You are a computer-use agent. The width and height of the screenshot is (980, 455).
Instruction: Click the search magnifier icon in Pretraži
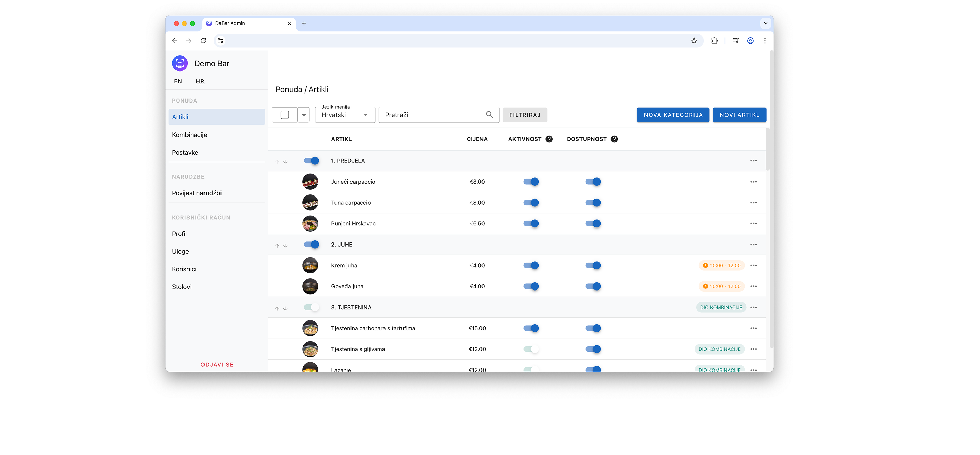coord(489,115)
